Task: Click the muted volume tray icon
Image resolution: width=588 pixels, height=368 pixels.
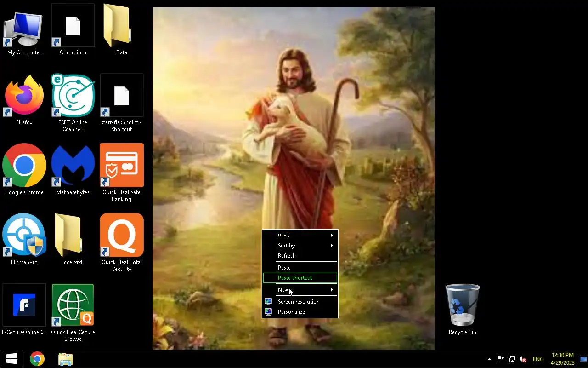Action: point(523,359)
